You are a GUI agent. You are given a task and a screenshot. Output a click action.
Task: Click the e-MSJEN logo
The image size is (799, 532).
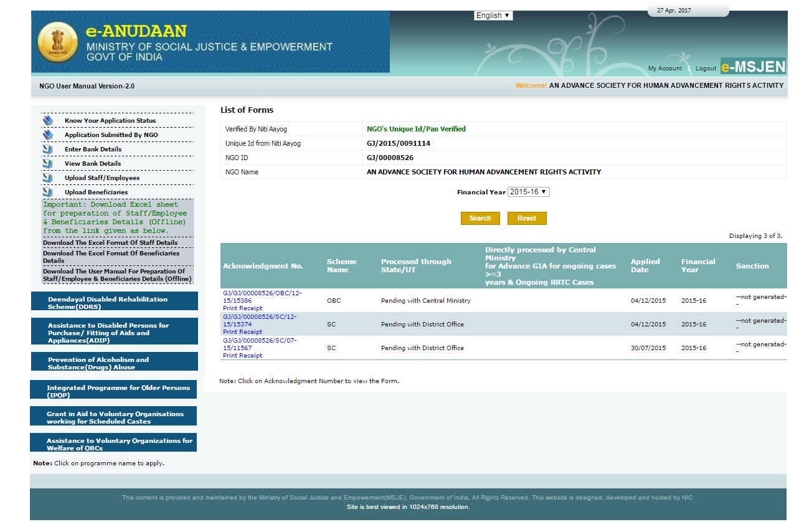pyautogui.click(x=753, y=66)
